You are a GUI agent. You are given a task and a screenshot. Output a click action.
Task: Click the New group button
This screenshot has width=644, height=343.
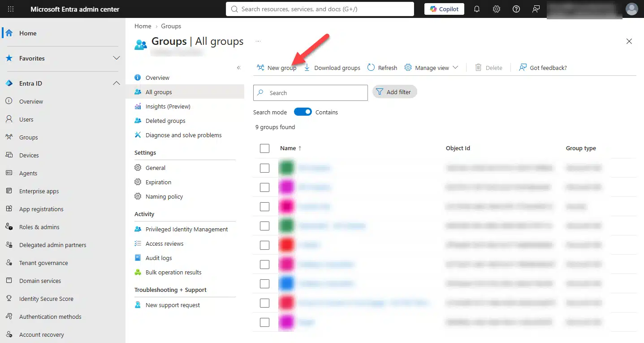tap(277, 68)
